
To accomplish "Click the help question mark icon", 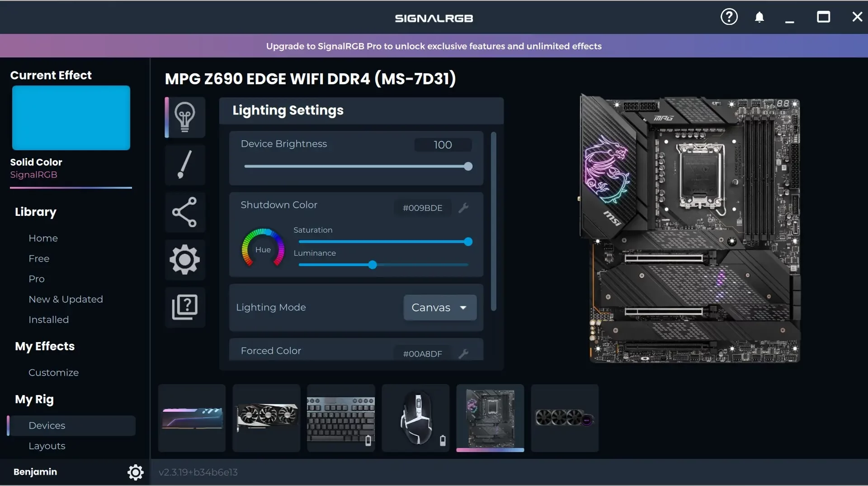I will pyautogui.click(x=729, y=17).
